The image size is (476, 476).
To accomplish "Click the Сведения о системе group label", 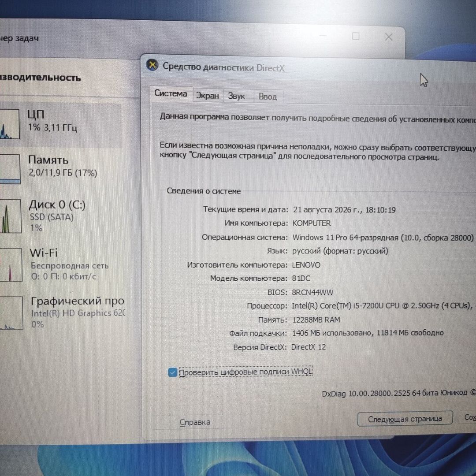I will click(x=204, y=191).
